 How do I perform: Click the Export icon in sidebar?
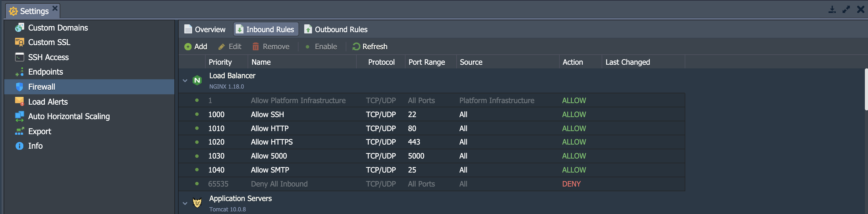coord(19,131)
